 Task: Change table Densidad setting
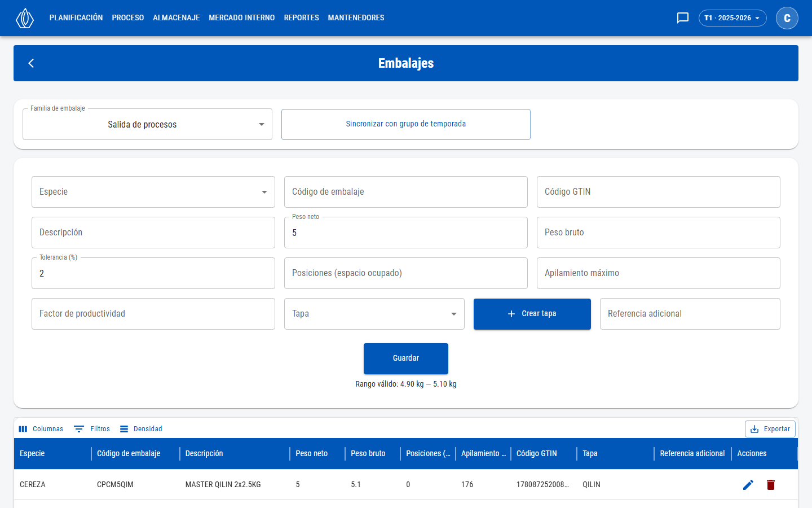[141, 429]
